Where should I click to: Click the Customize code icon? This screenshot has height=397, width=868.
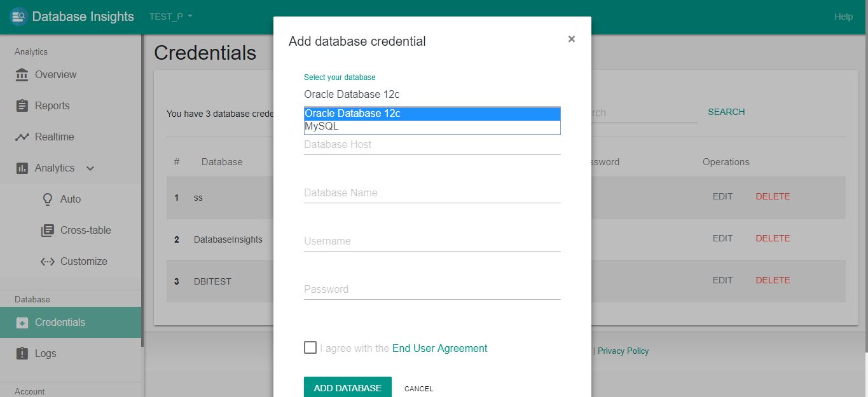pyautogui.click(x=47, y=262)
